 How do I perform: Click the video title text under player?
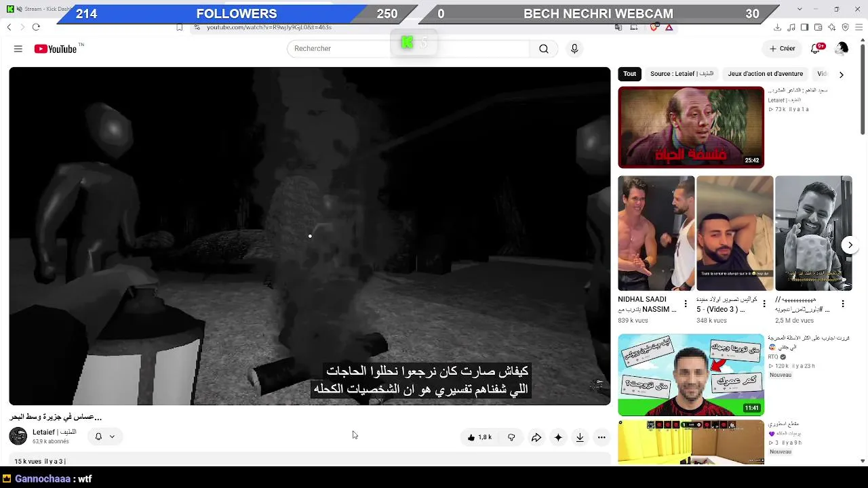(x=56, y=417)
